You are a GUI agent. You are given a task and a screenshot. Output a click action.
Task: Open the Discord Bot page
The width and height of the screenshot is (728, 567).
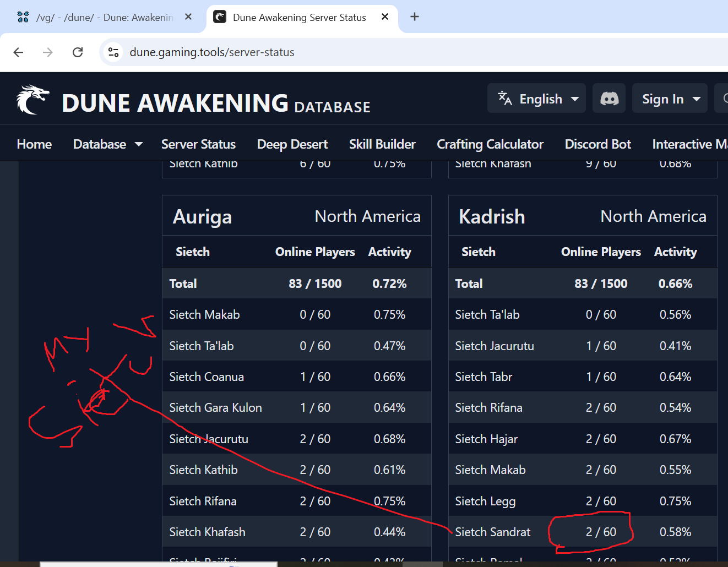[598, 144]
